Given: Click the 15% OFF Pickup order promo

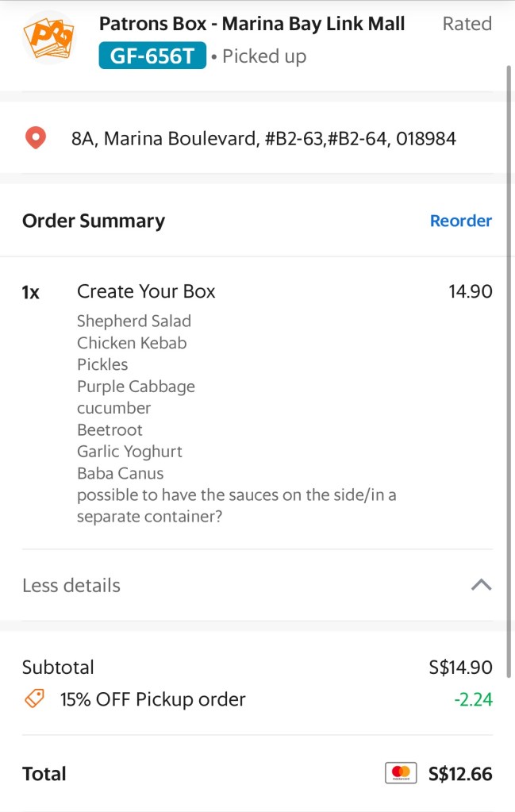Looking at the screenshot, I should tap(153, 699).
